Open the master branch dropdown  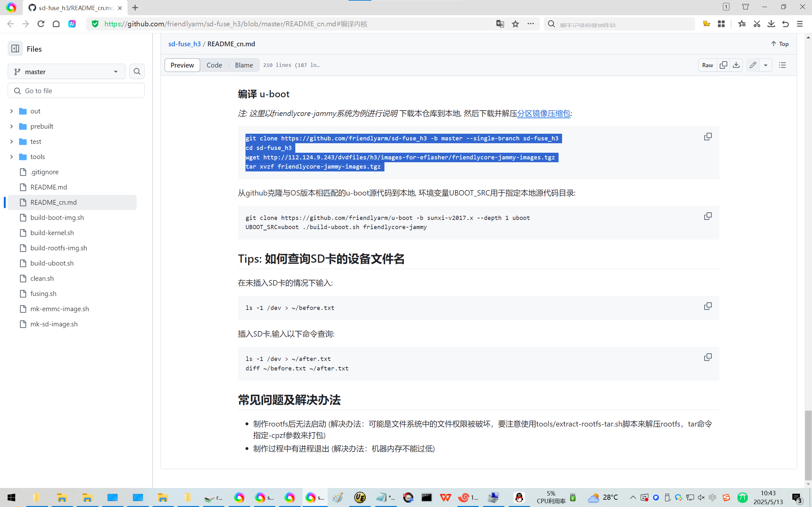click(x=66, y=72)
